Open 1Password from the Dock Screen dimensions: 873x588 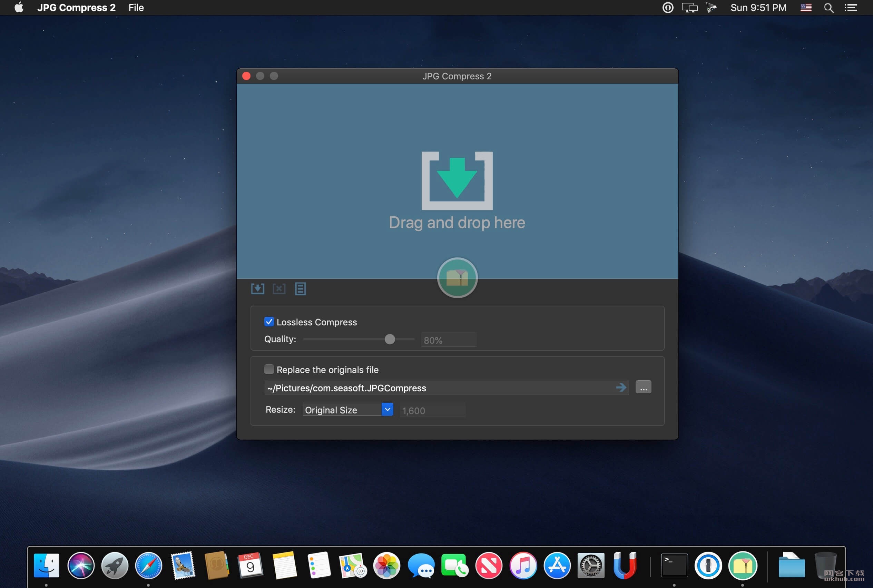pyautogui.click(x=708, y=565)
